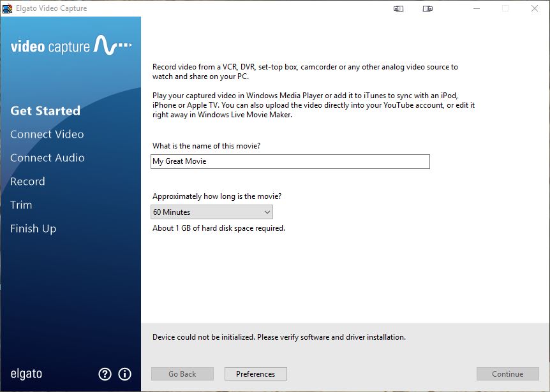The height and width of the screenshot is (392, 550).
Task: Open the Connect Audio step
Action: coord(47,157)
